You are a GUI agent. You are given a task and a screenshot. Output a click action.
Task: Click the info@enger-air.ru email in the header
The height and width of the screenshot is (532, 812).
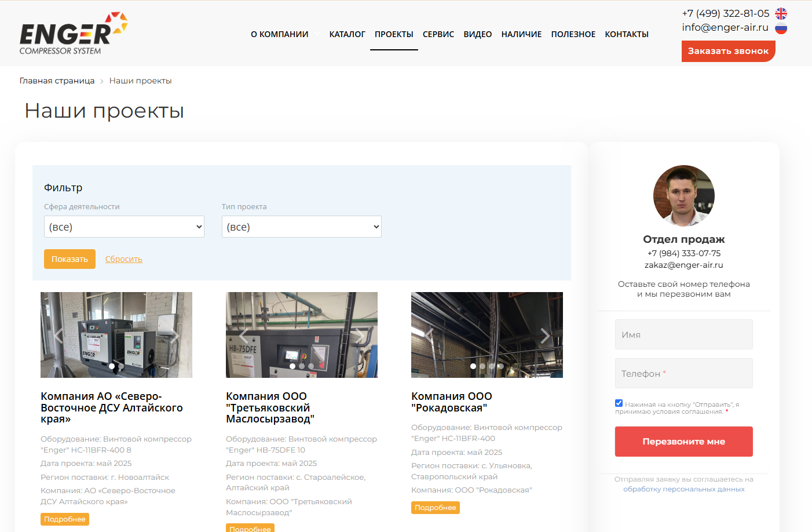725,27
